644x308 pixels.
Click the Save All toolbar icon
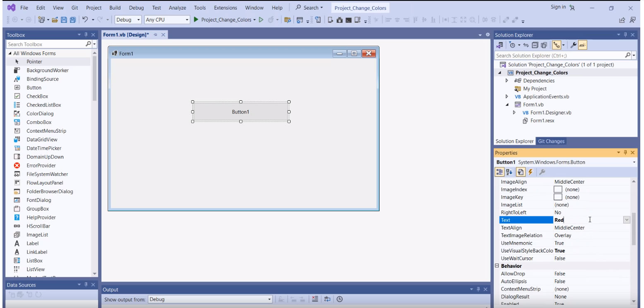[72, 20]
